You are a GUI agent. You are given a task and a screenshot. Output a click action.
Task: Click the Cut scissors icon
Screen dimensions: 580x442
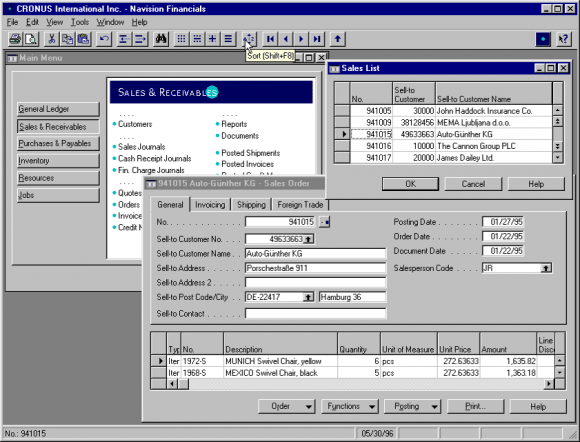51,39
